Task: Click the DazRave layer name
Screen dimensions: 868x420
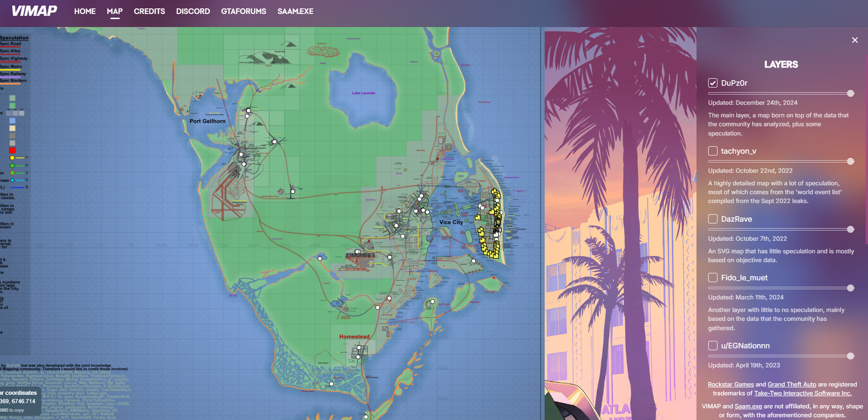Action: [x=737, y=219]
